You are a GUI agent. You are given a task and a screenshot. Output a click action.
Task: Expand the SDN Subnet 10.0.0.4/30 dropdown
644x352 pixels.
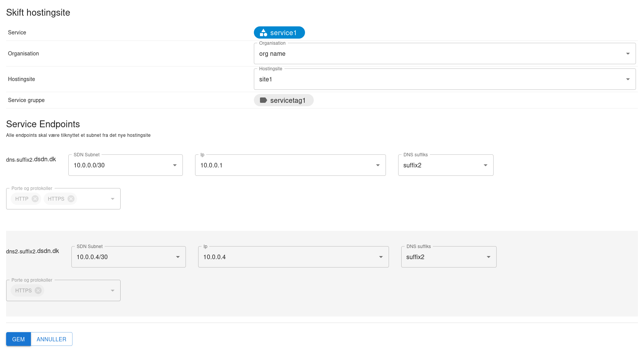pyautogui.click(x=178, y=257)
